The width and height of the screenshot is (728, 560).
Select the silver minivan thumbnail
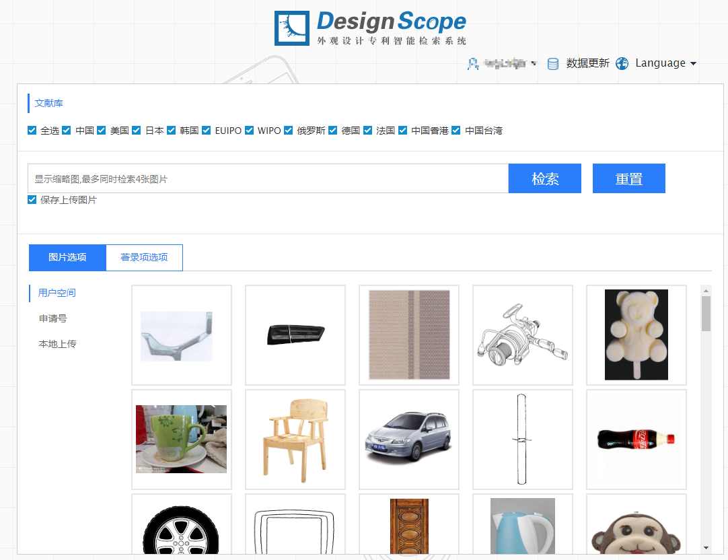pos(409,440)
